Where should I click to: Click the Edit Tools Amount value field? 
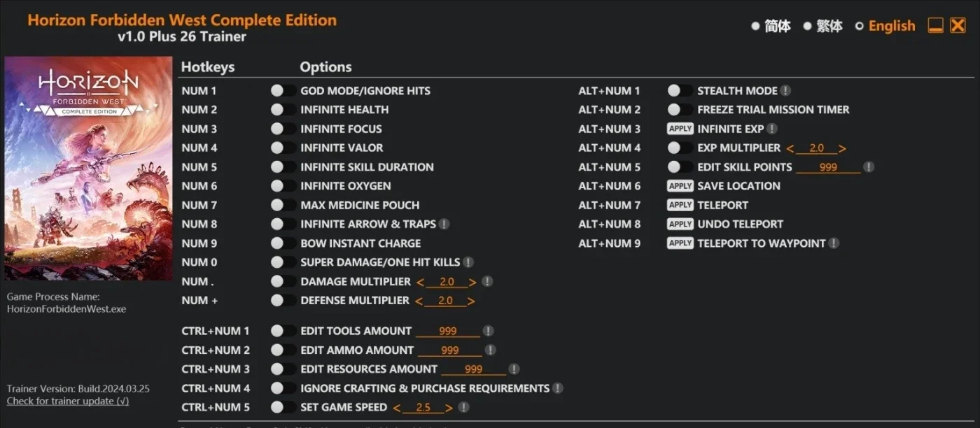pos(448,331)
